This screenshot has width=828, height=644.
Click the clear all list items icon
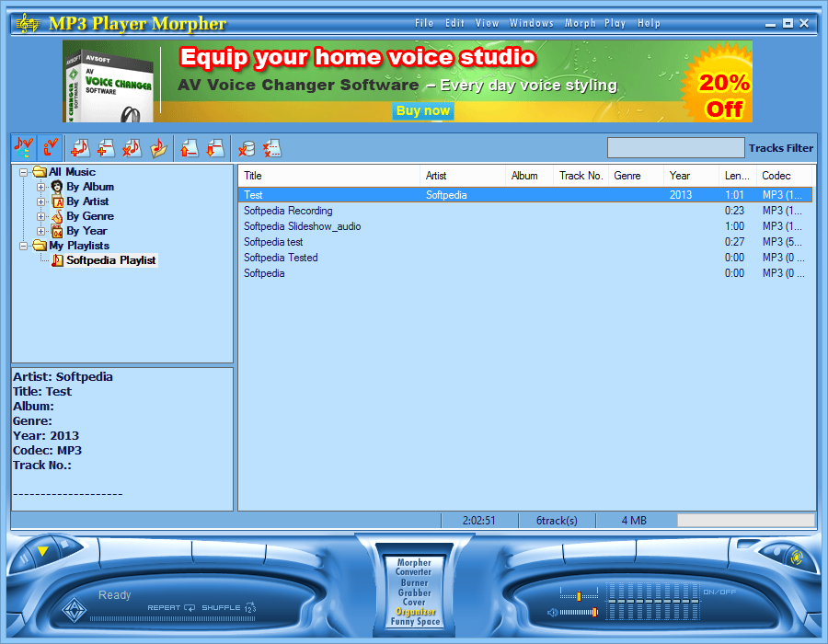[272, 148]
